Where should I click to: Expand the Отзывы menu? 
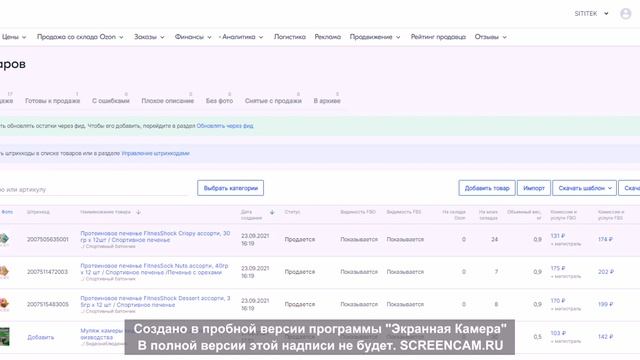[x=490, y=37]
